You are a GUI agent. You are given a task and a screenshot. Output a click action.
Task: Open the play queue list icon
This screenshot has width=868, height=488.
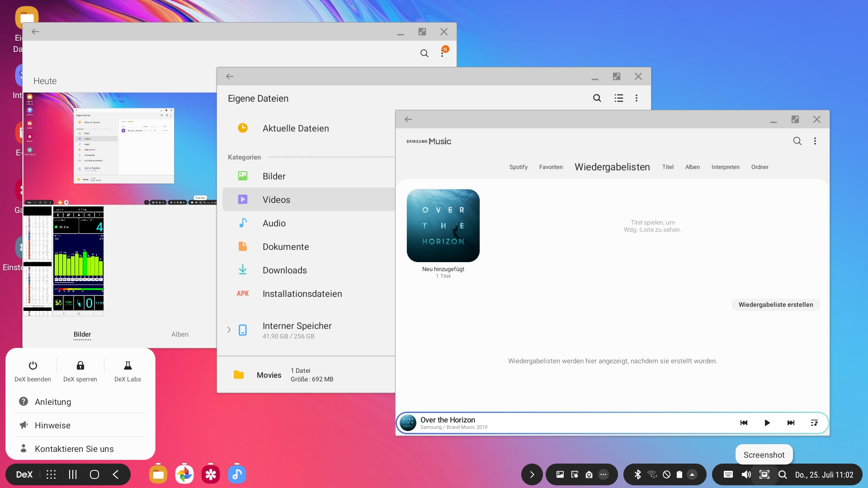[814, 423]
